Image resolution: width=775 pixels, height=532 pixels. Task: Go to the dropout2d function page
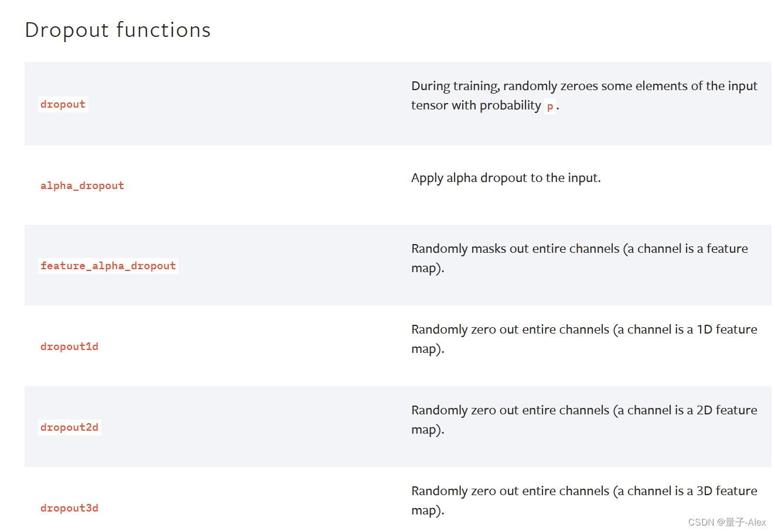tap(69, 427)
